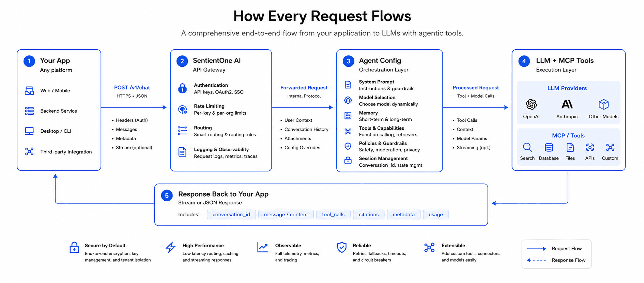Viewport: 644px width, 283px height.
Task: Click the "Your App" heading
Action: click(55, 61)
